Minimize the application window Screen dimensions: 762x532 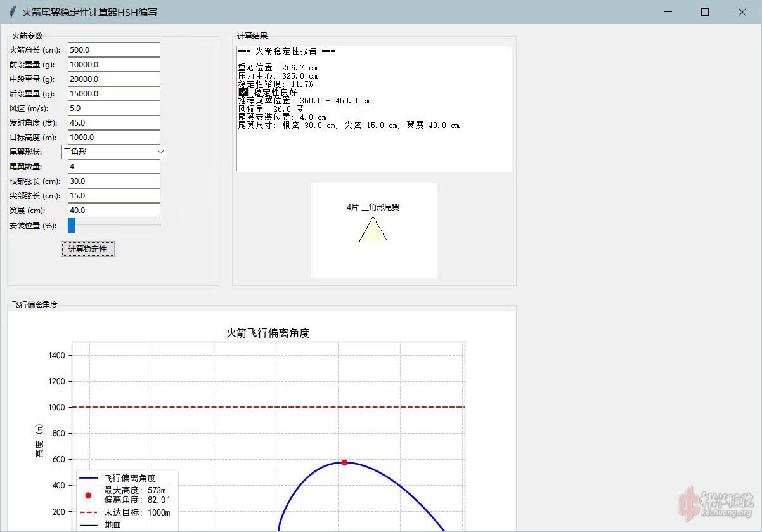point(667,12)
